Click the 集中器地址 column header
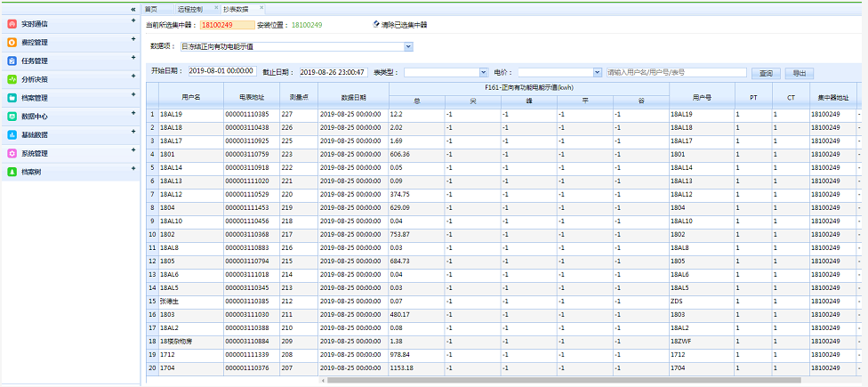Image resolution: width=868 pixels, height=387 pixels. (x=832, y=97)
